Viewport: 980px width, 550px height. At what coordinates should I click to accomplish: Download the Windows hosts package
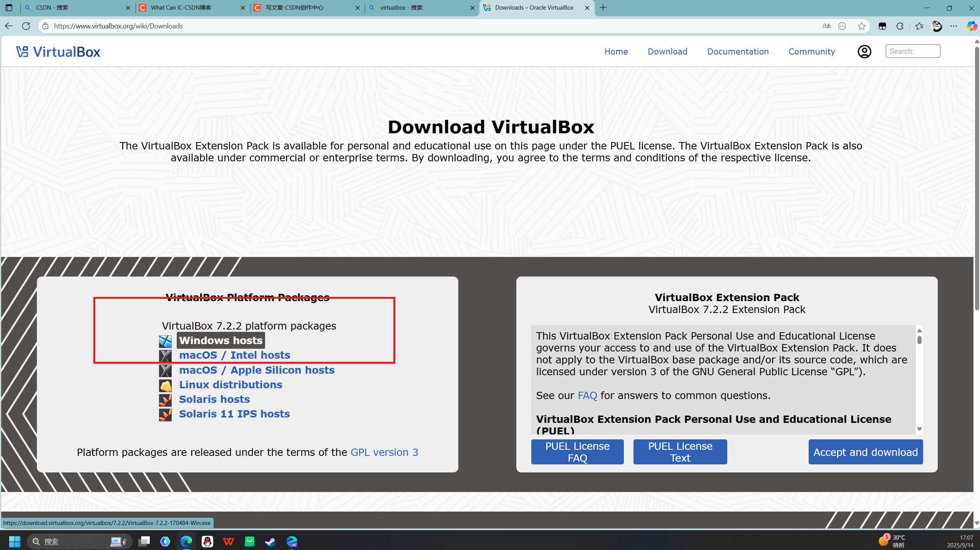coord(221,340)
